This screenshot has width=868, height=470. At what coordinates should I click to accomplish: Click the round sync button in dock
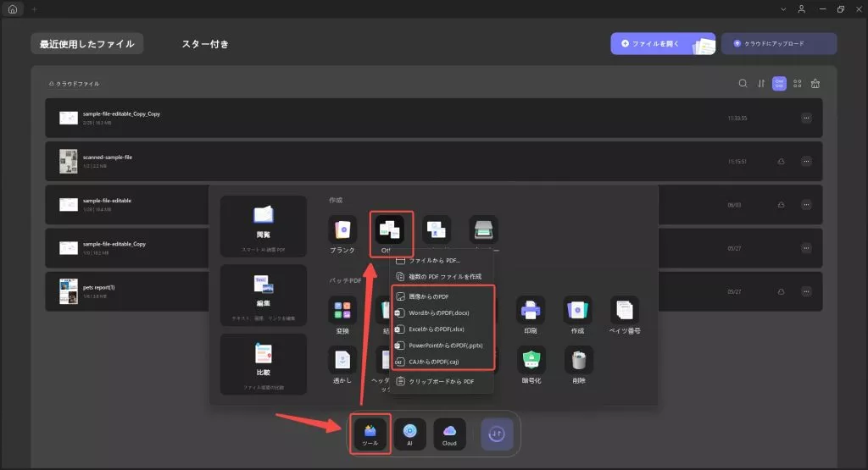click(497, 434)
